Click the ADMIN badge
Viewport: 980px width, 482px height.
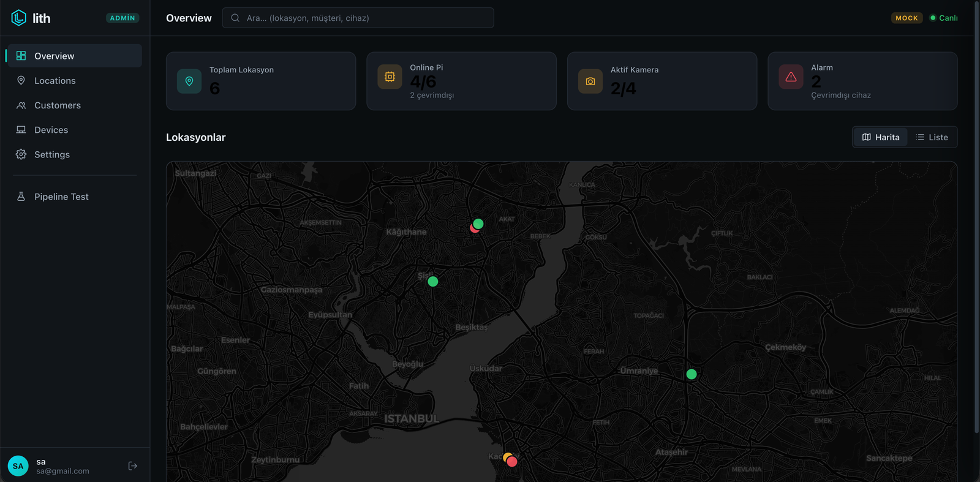[x=123, y=18]
